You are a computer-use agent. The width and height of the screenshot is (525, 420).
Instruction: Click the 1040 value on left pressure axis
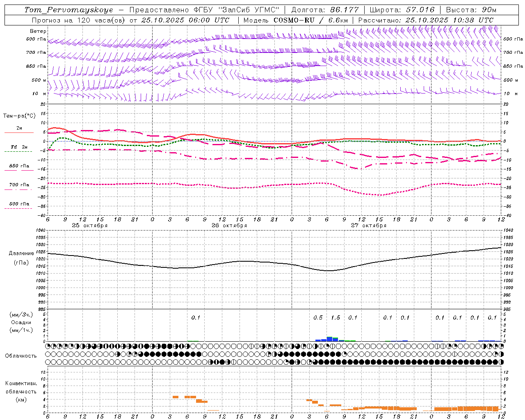[40, 231]
